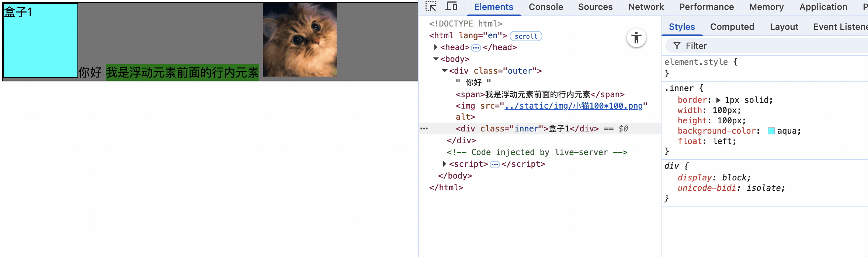Click the .inner selector text
Image resolution: width=868 pixels, height=257 pixels.
679,88
